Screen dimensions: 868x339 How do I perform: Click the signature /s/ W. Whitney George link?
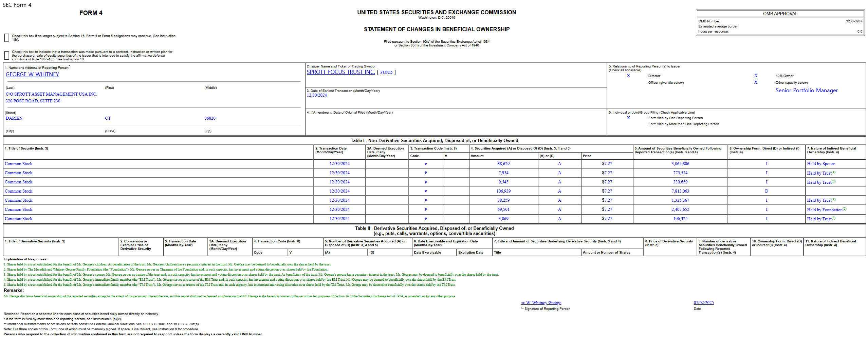point(541,302)
